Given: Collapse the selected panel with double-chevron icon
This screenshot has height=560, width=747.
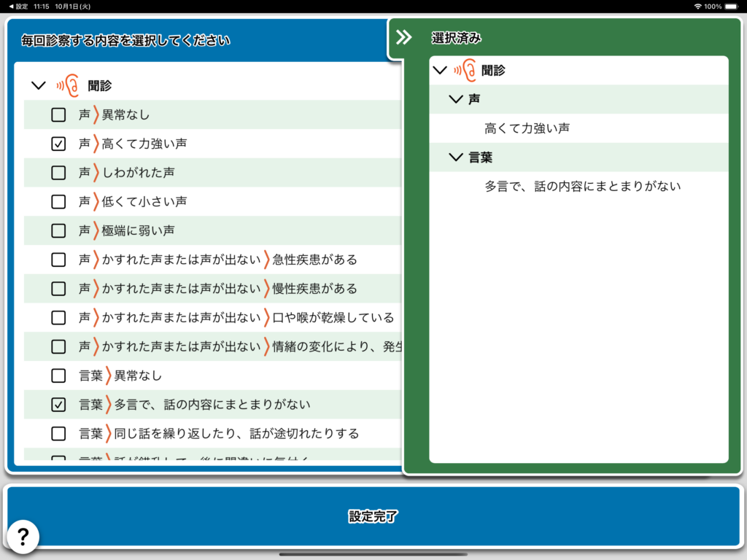Looking at the screenshot, I should [x=403, y=38].
